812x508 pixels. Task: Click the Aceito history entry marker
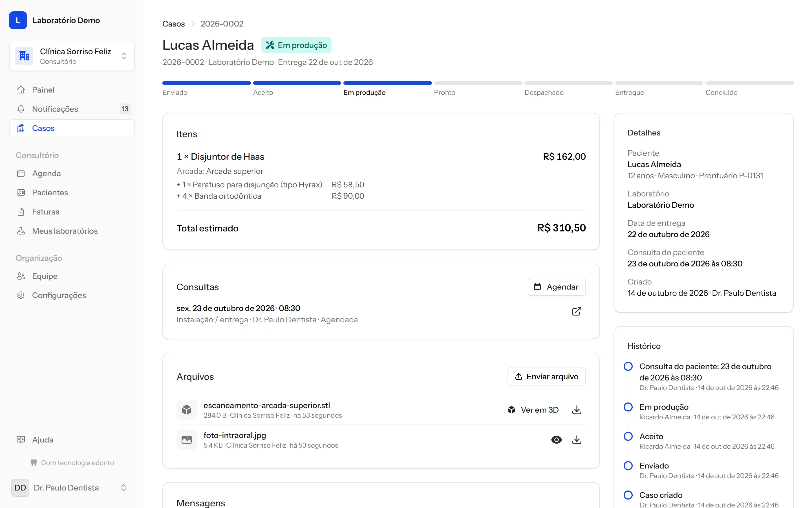[628, 436]
